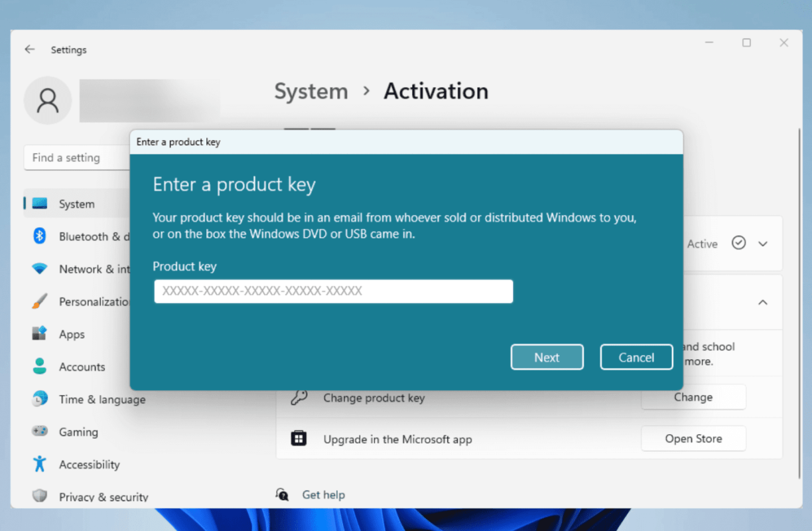Screen dimensions: 812x531
Task: Click System in the breadcrumb
Action: point(311,91)
